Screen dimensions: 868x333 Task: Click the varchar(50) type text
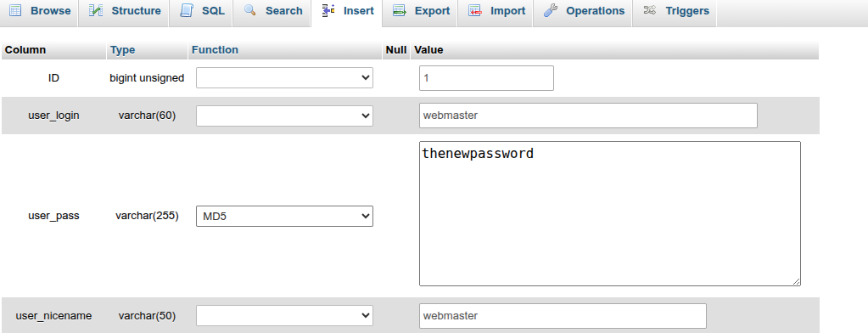pyautogui.click(x=147, y=316)
